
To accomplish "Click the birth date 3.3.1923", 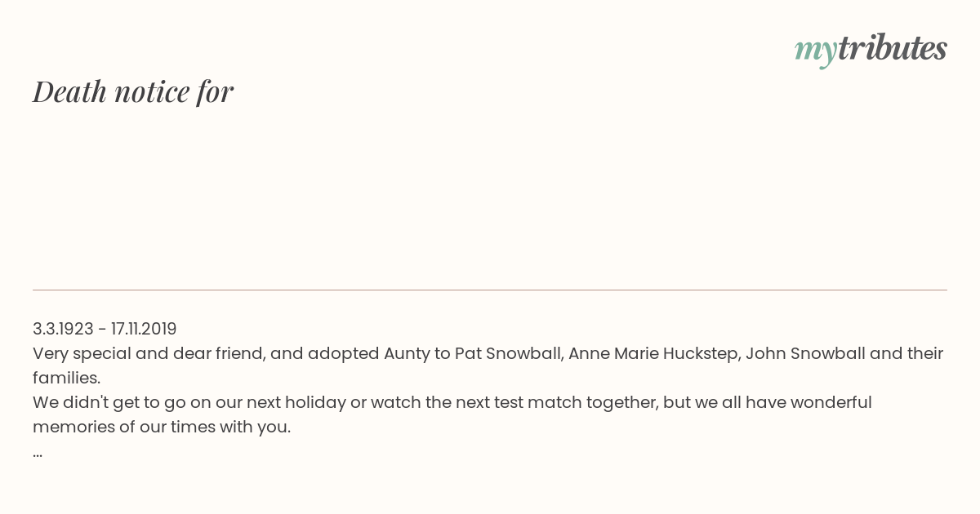I will [x=63, y=329].
